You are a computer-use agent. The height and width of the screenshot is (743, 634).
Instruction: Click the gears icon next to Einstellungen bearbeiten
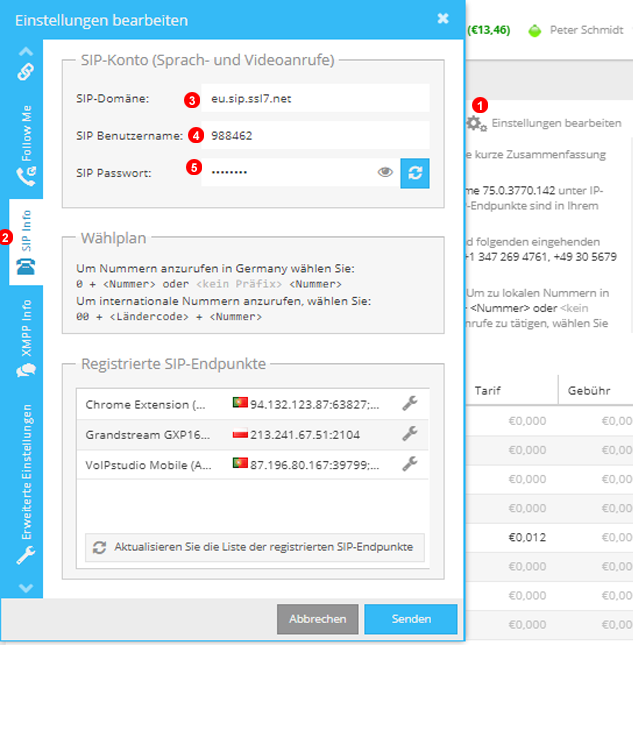click(477, 124)
